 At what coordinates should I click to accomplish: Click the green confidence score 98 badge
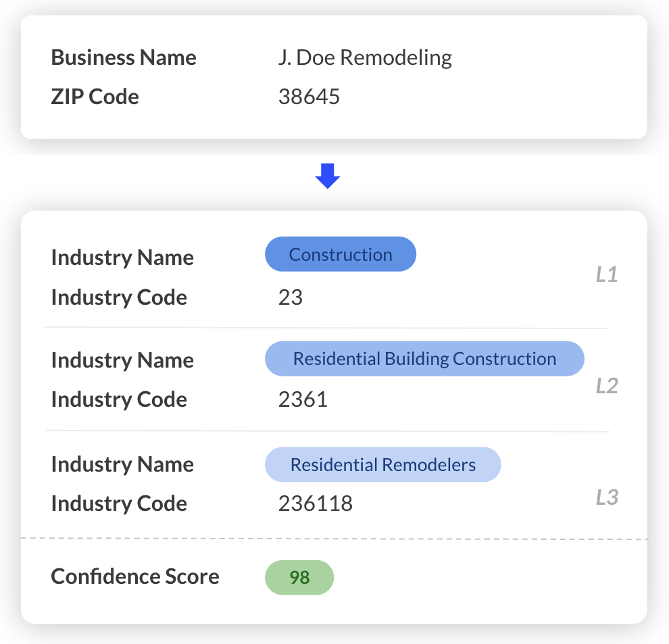299,578
